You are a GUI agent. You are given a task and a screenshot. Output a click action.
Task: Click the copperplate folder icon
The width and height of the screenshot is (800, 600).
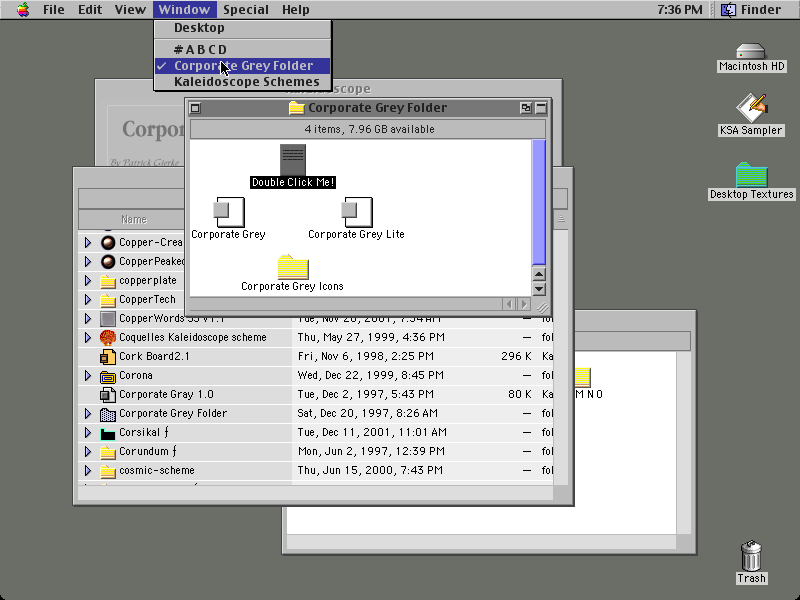click(x=108, y=281)
